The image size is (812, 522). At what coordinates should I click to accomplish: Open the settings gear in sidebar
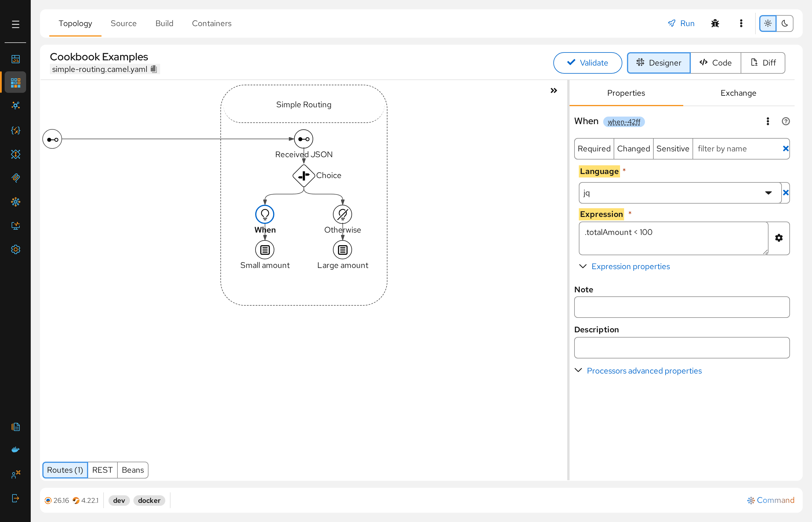coord(15,249)
